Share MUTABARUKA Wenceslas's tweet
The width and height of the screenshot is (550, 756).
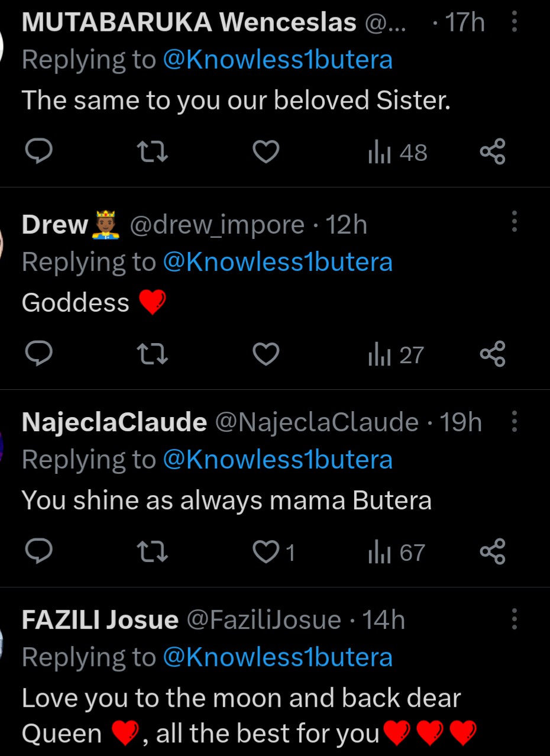492,153
